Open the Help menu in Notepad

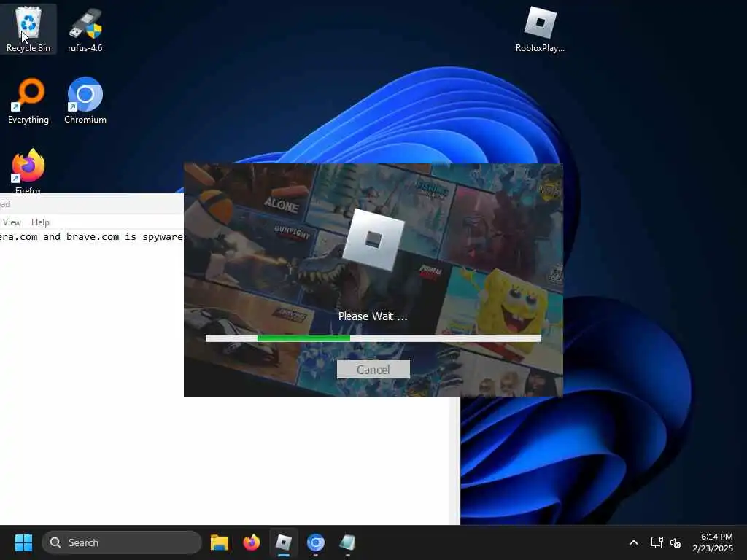pyautogui.click(x=40, y=222)
